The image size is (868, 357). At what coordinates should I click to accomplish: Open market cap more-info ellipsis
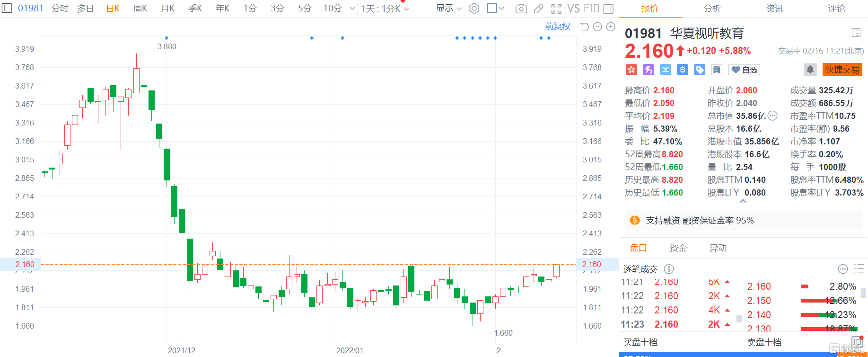tap(772, 116)
